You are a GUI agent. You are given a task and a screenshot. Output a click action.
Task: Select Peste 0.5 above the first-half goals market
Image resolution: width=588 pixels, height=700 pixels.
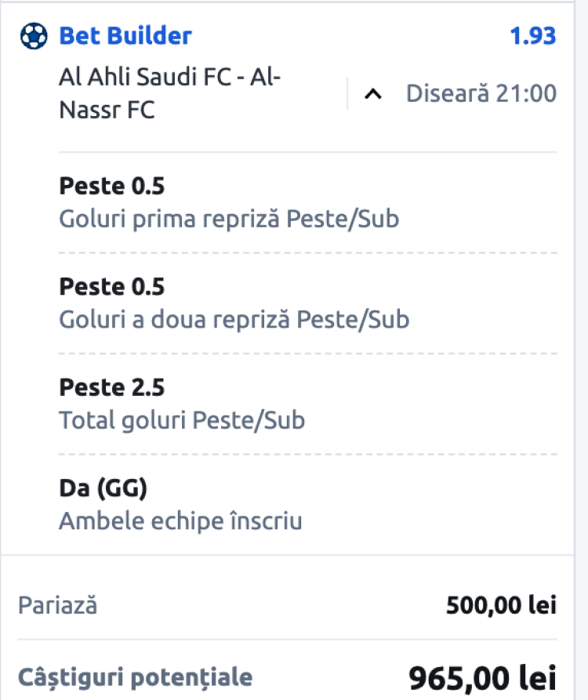(112, 187)
